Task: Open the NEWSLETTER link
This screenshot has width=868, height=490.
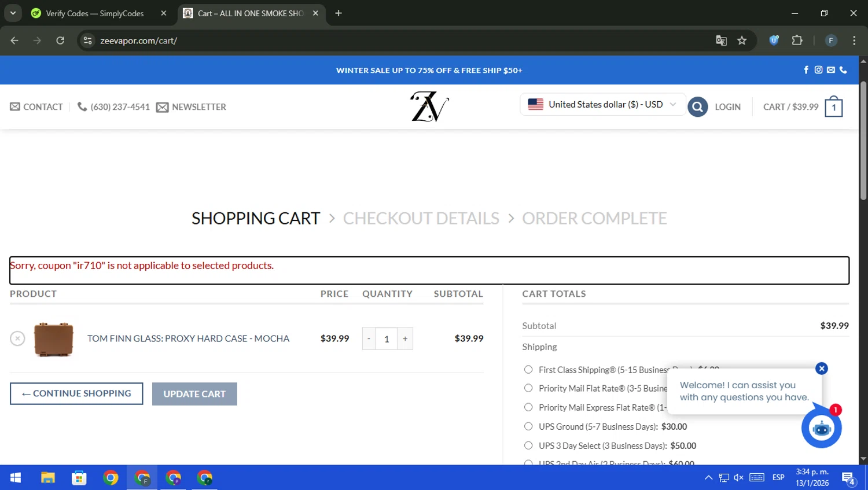Action: [x=191, y=107]
